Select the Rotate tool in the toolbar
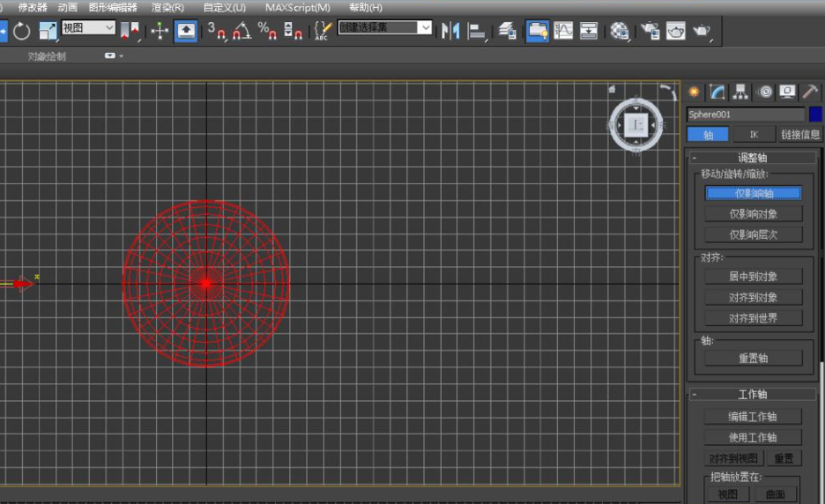 (21, 31)
